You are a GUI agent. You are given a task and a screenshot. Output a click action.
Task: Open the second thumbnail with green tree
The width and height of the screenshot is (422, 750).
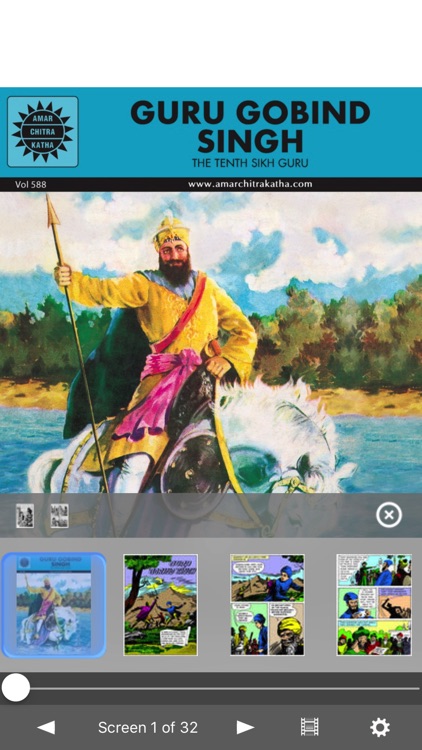tap(160, 605)
